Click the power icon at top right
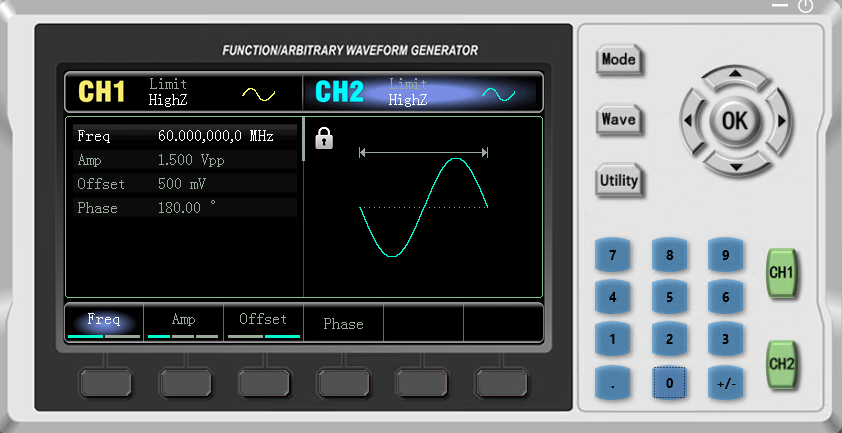The width and height of the screenshot is (842, 433). [805, 6]
